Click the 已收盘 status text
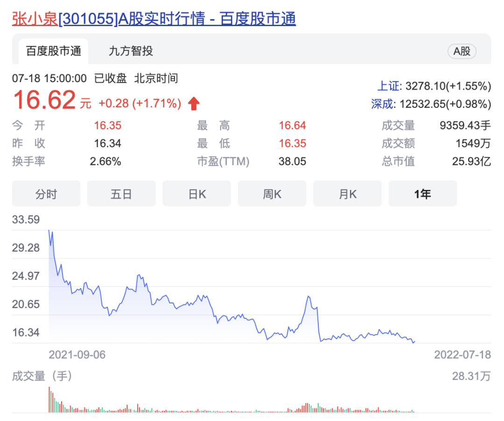Viewport: 504px width, 421px height. 110,78
